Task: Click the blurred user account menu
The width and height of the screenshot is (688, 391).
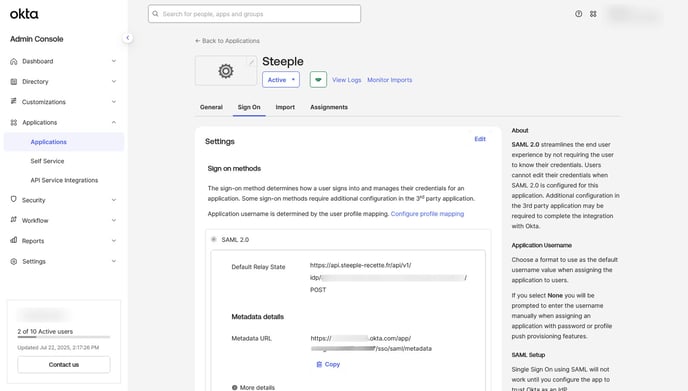Action: [x=633, y=14]
